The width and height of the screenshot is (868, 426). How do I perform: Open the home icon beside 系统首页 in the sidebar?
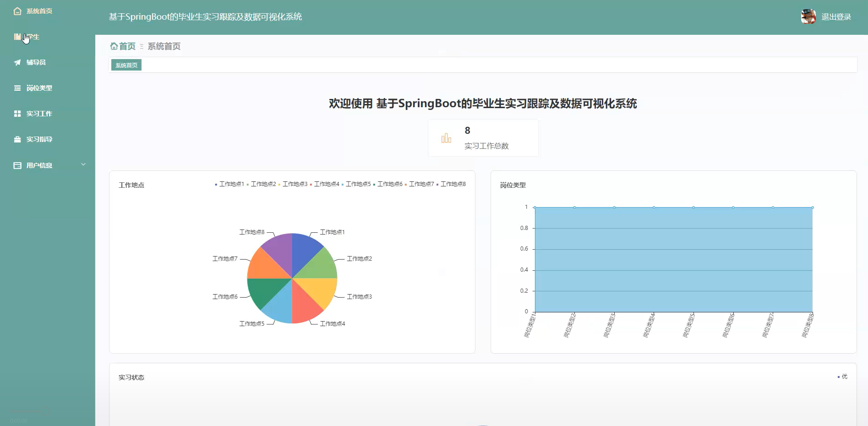(17, 11)
